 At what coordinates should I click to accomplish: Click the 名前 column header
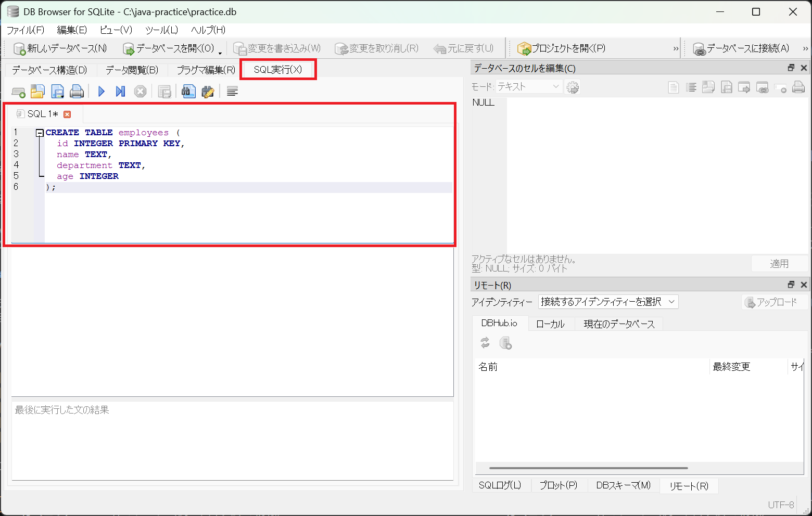[x=592, y=367]
